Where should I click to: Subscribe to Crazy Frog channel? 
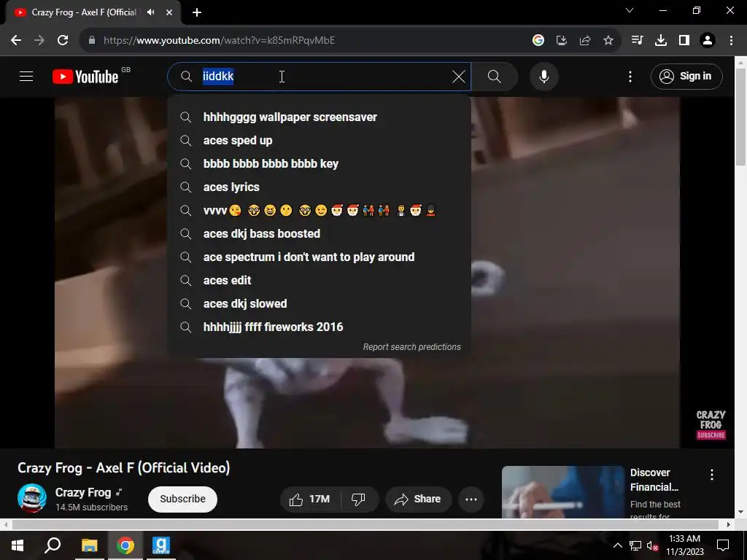click(182, 499)
